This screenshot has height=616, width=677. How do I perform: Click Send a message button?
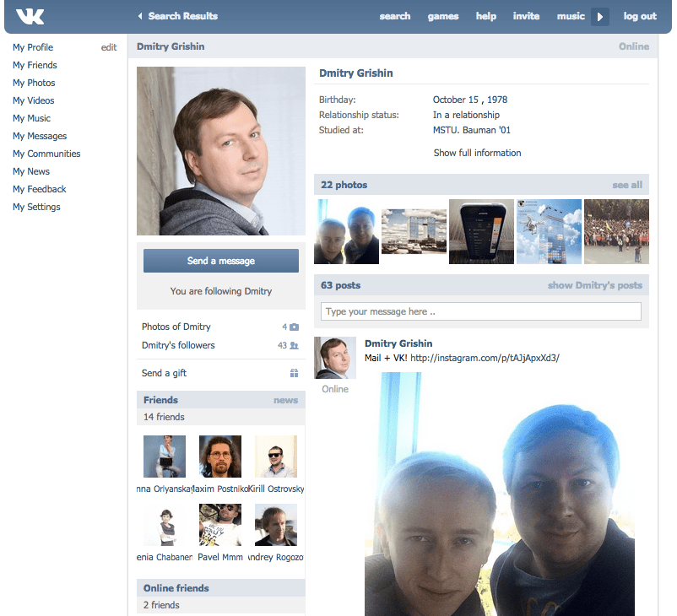(221, 261)
